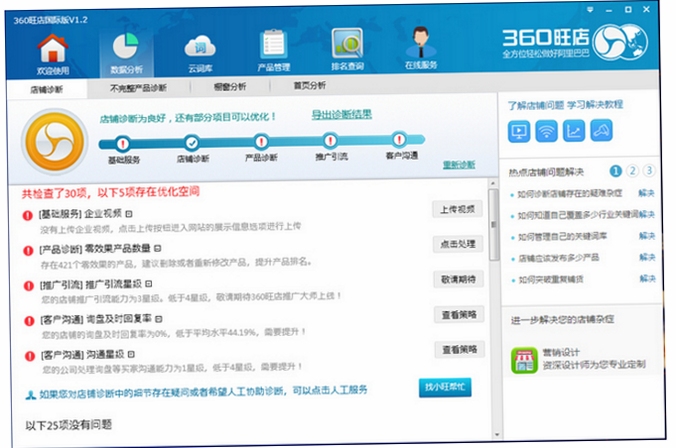Open the title bar dropdown menu icon
676x448 pixels.
tap(590, 10)
